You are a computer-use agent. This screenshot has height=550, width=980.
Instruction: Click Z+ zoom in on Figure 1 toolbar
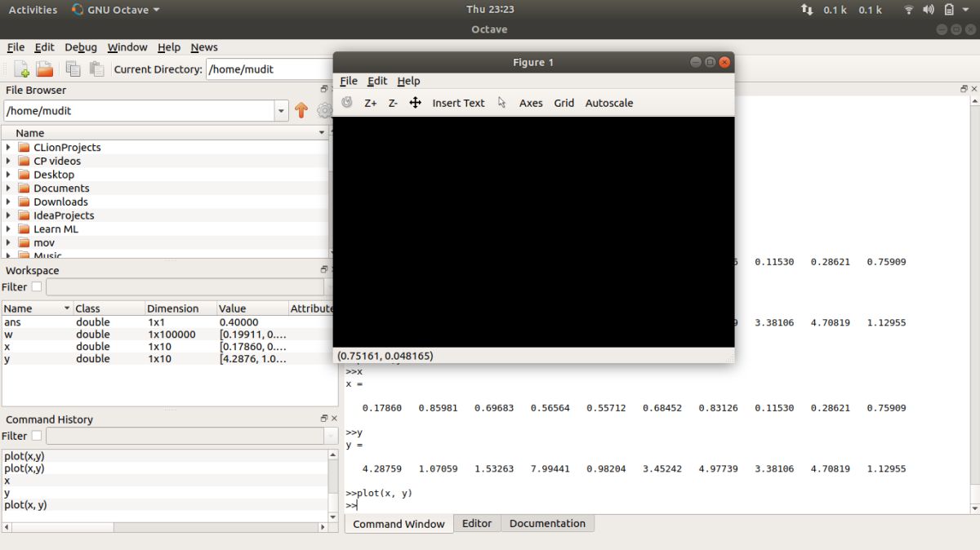(x=371, y=103)
